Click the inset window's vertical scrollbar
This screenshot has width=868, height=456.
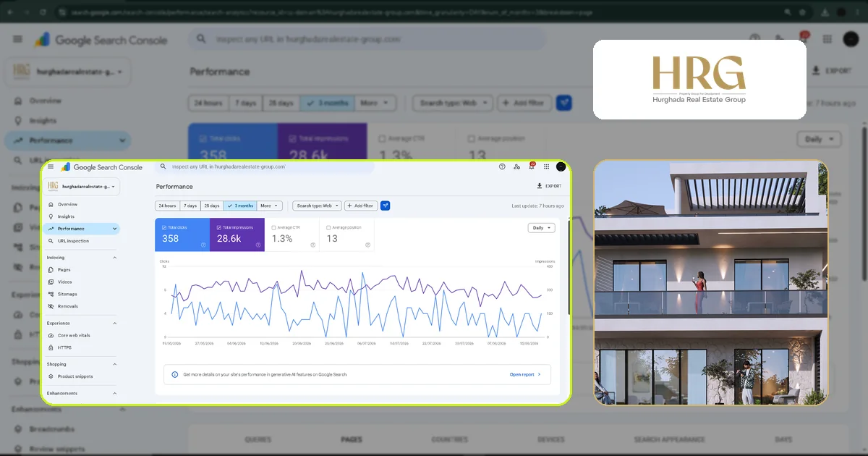[569, 266]
